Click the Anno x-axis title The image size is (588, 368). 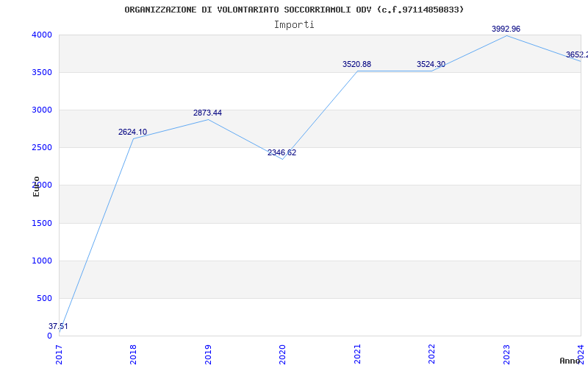(571, 361)
